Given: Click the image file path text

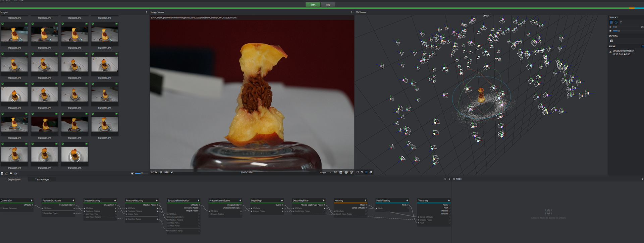Looking at the screenshot, I should coord(194,17).
